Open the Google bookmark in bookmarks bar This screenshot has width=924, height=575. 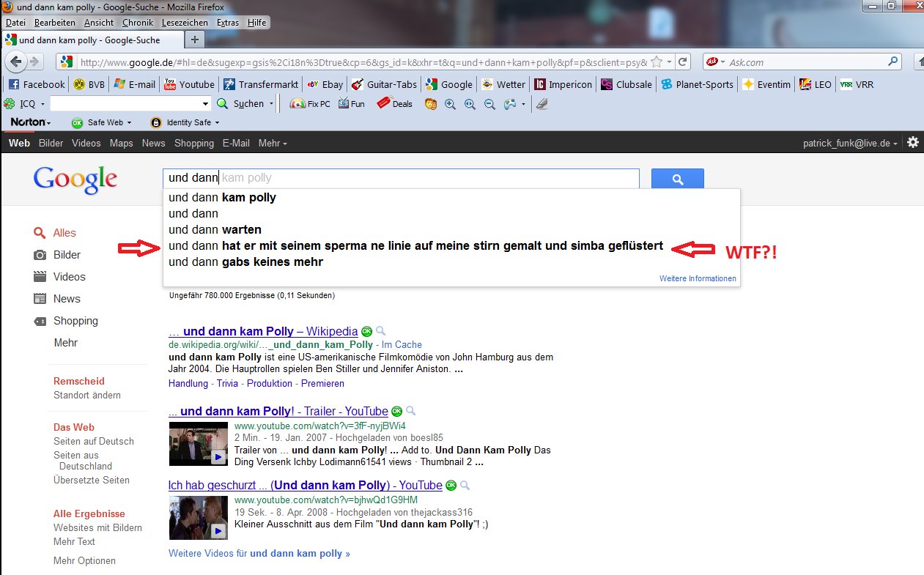448,84
